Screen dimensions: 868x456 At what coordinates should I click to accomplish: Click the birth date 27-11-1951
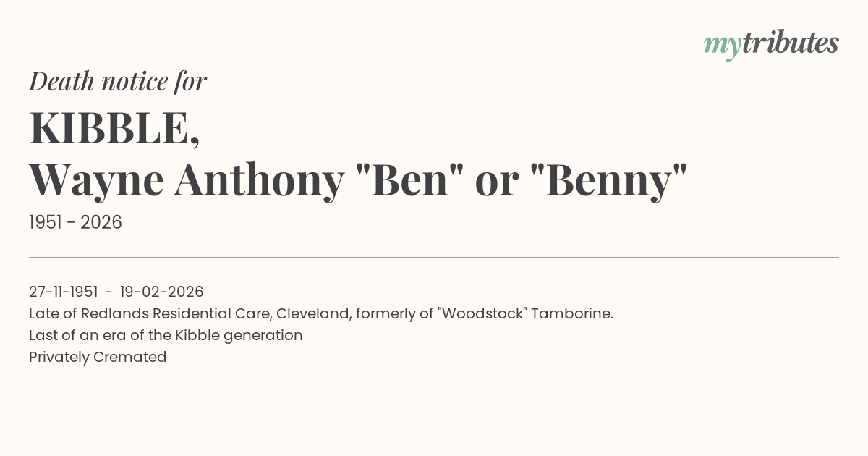pyautogui.click(x=63, y=292)
